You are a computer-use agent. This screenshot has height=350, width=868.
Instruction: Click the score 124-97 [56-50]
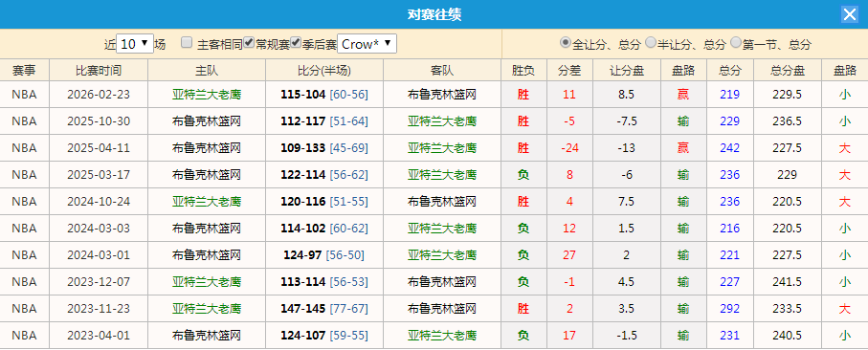pyautogui.click(x=324, y=255)
